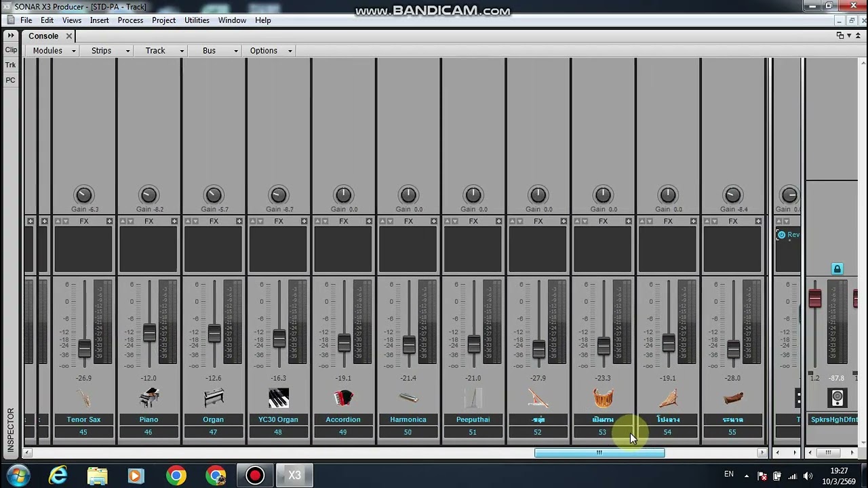Add an effect to the Piano FX bin

point(174,222)
